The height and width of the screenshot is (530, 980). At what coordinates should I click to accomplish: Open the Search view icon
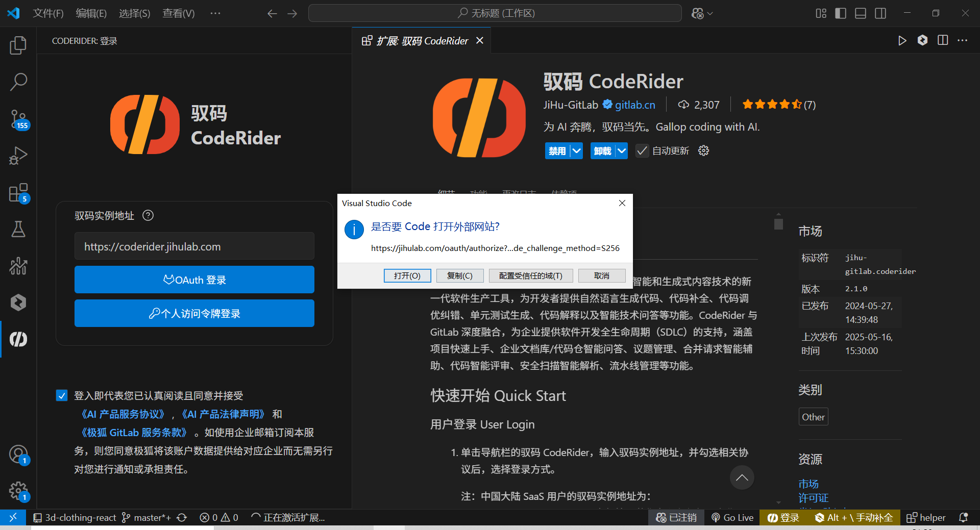(18, 82)
